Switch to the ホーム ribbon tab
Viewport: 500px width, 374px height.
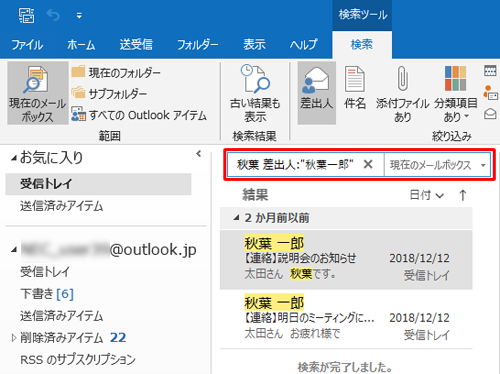pos(81,45)
